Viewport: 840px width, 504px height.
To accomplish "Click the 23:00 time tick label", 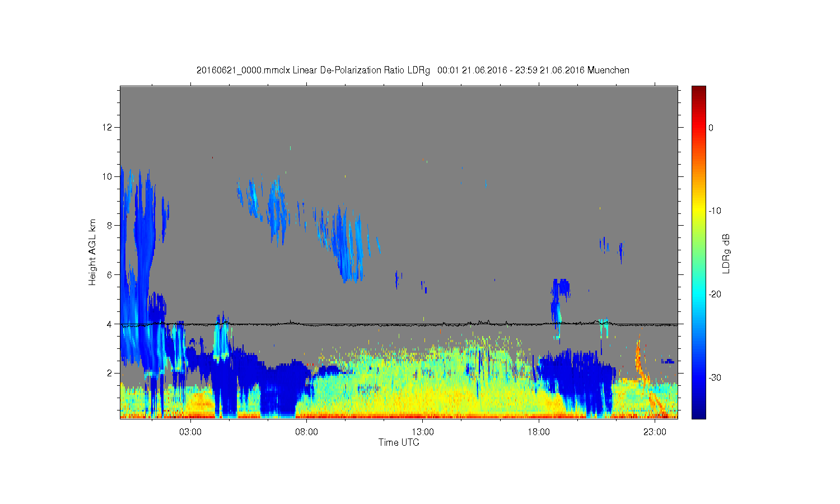I will [x=655, y=432].
